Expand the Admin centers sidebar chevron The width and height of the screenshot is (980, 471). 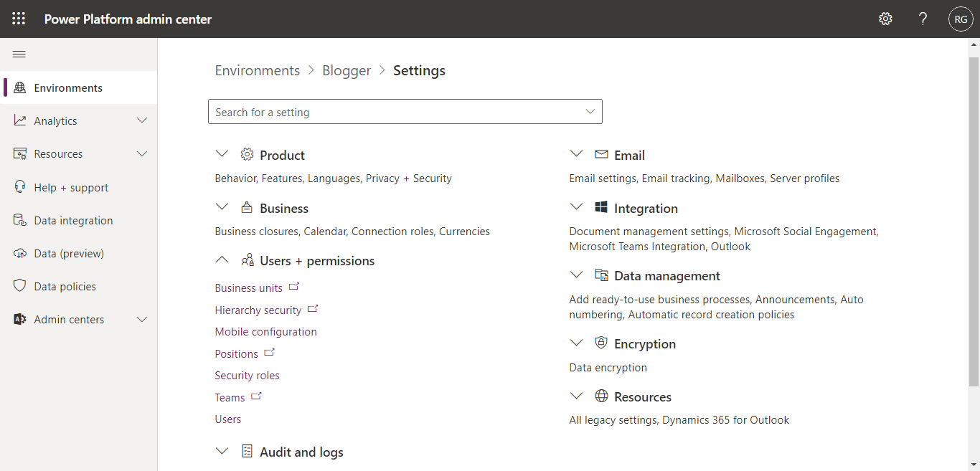pyautogui.click(x=142, y=319)
